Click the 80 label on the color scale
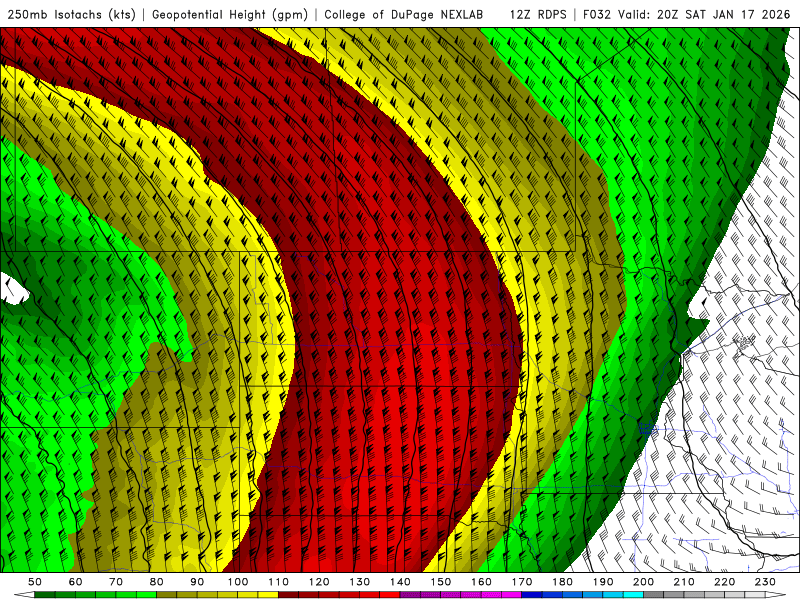The image size is (800, 600). [157, 582]
